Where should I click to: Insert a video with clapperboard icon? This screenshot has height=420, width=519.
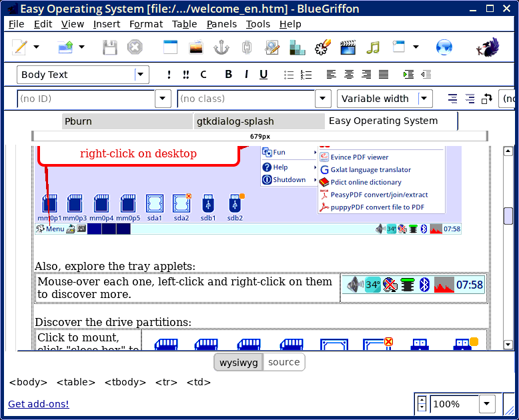pyautogui.click(x=348, y=47)
